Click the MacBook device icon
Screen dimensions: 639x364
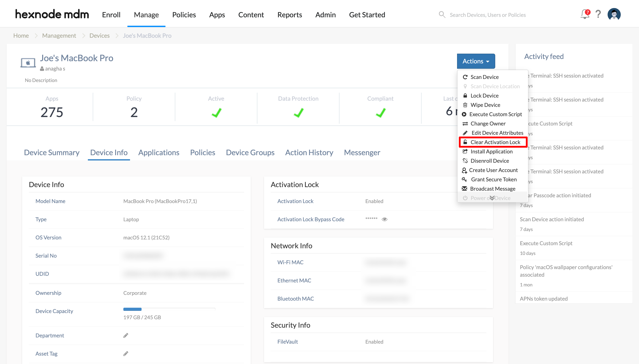pos(28,63)
